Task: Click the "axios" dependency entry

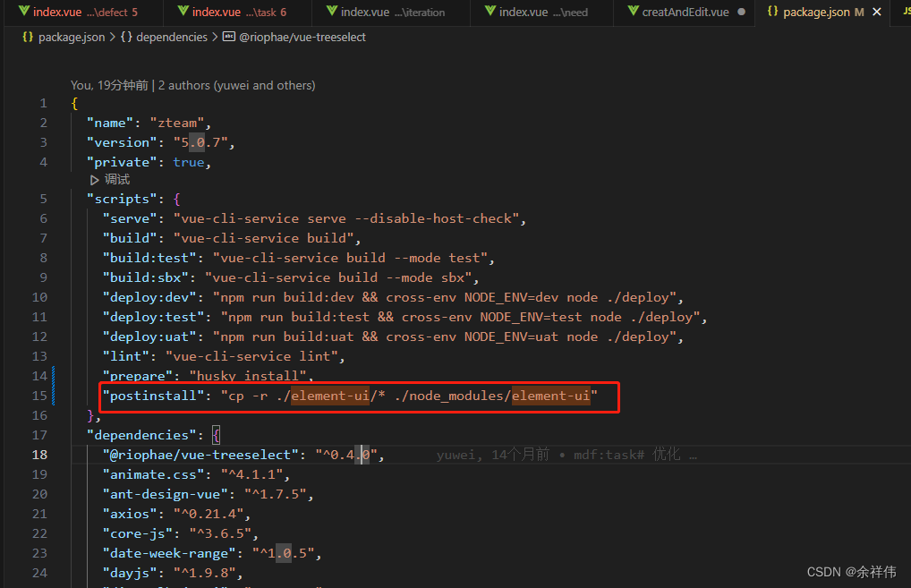Action: (x=176, y=515)
